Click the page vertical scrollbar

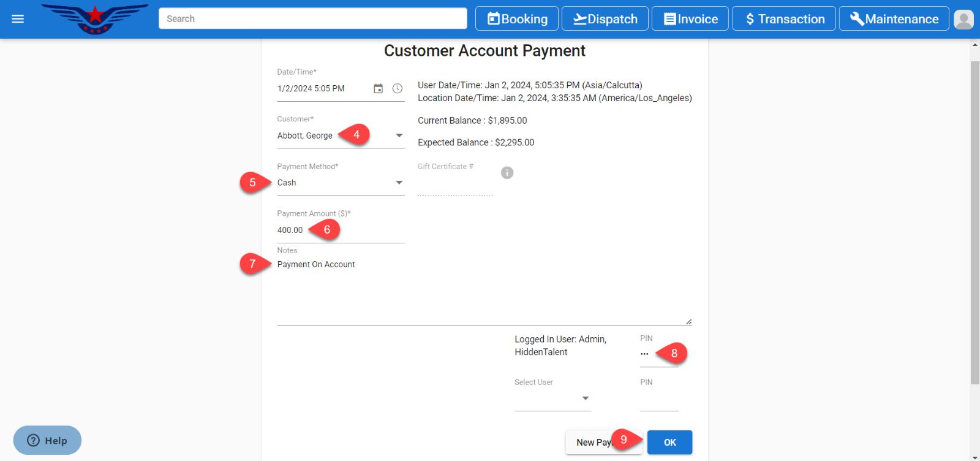[x=974, y=221]
